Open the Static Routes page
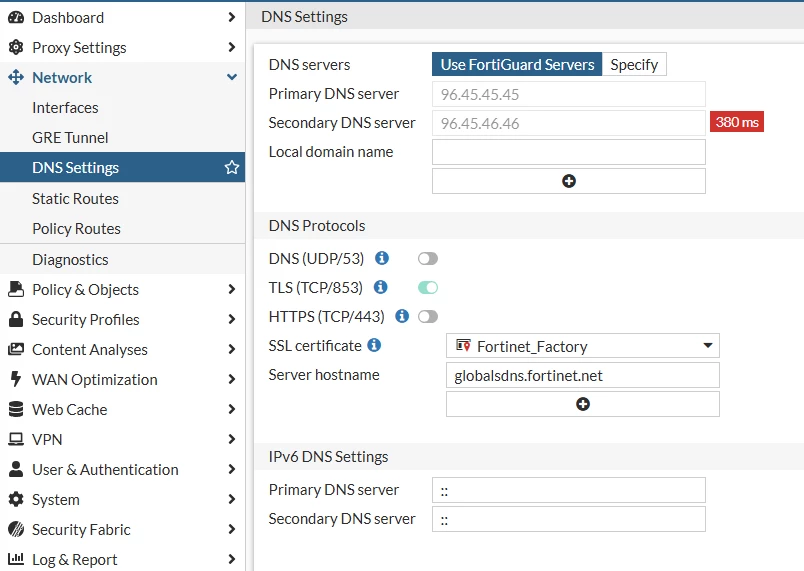The image size is (804, 571). point(123,198)
